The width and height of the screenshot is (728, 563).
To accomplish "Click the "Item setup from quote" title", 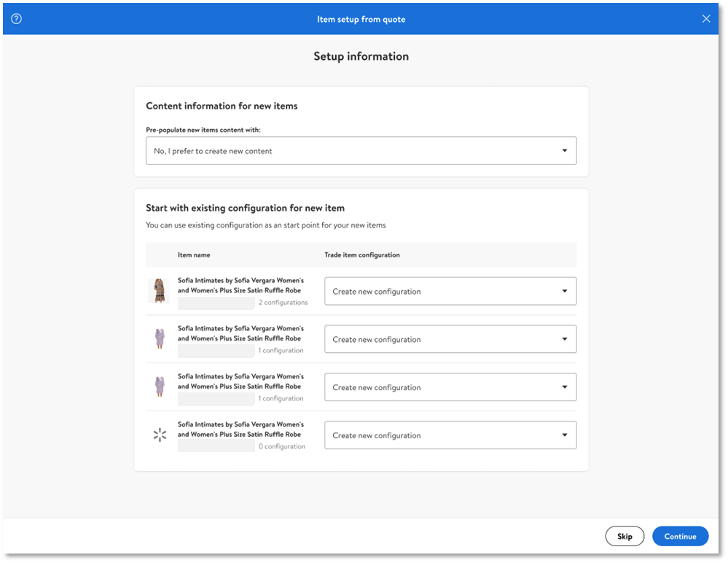I will click(361, 19).
